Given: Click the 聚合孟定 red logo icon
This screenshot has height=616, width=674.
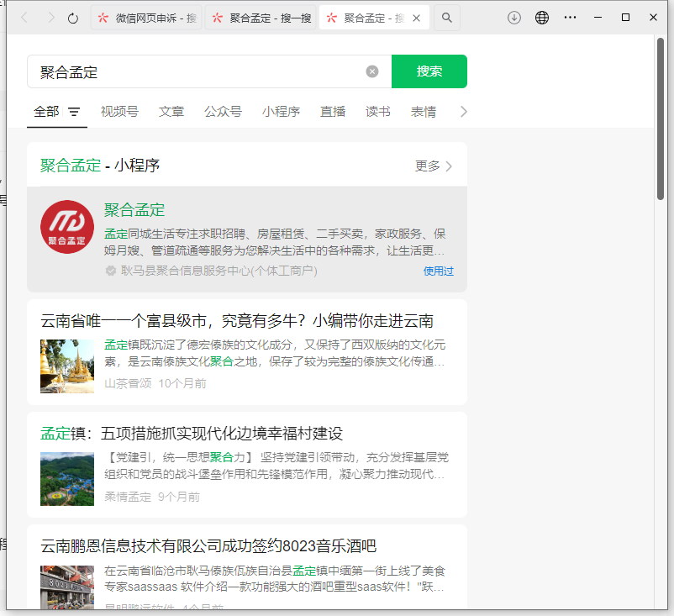Looking at the screenshot, I should pos(67,227).
